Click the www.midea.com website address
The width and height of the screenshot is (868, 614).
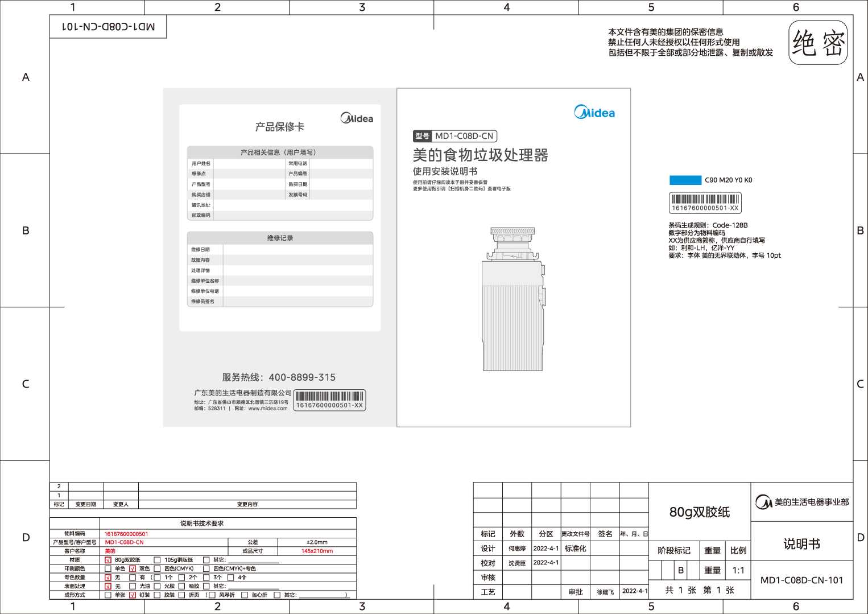(268, 408)
